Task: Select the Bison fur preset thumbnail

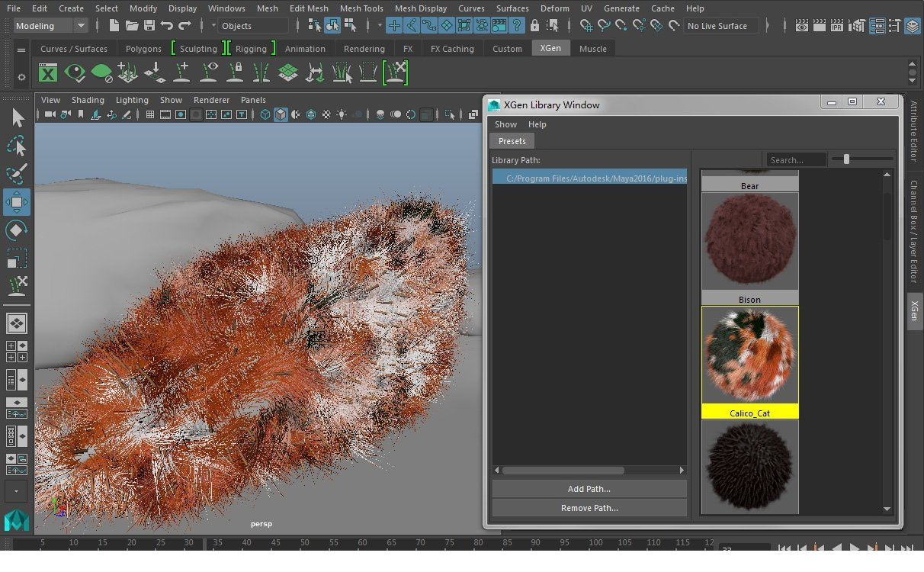Action: 750,249
